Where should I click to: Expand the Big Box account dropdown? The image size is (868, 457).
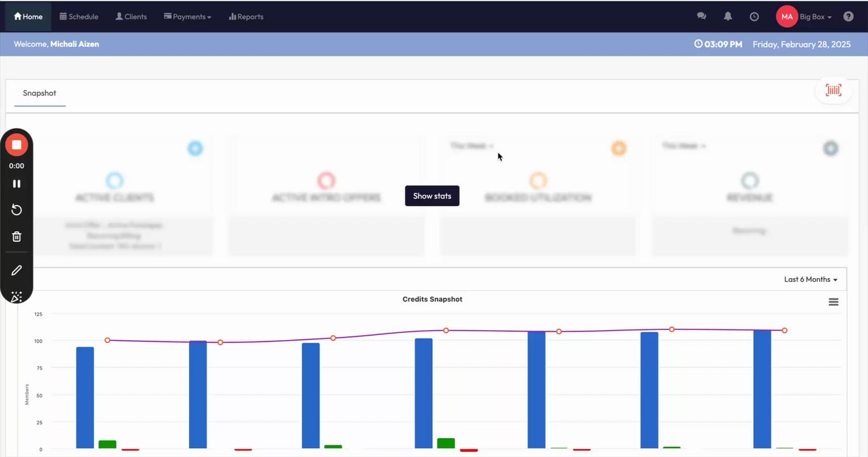[815, 17]
